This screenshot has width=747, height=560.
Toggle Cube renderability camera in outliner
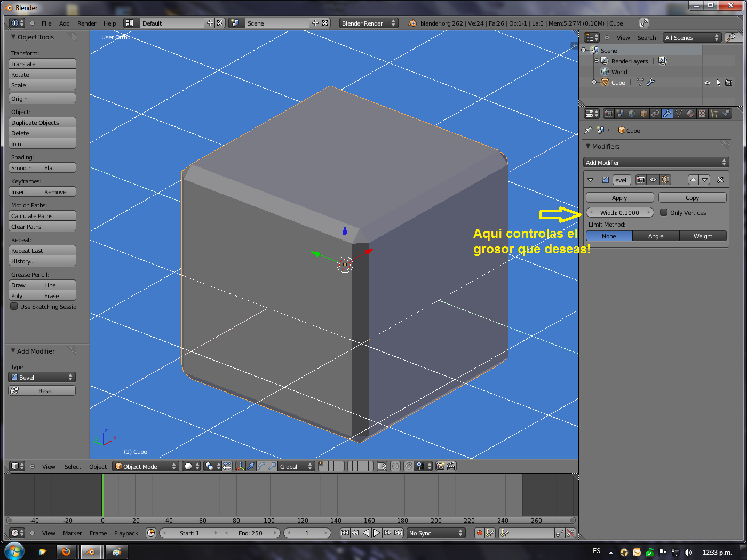[x=729, y=83]
